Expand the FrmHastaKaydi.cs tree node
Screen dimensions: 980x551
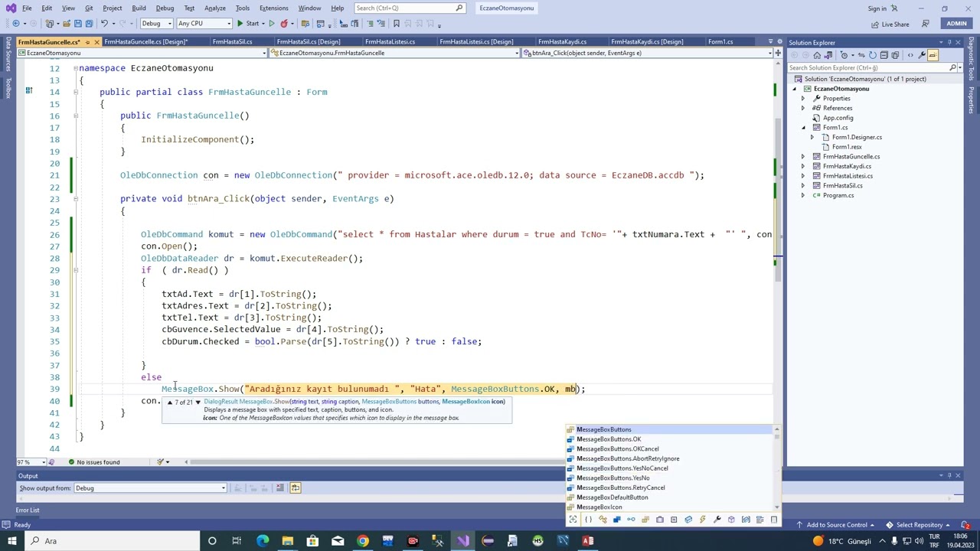803,166
